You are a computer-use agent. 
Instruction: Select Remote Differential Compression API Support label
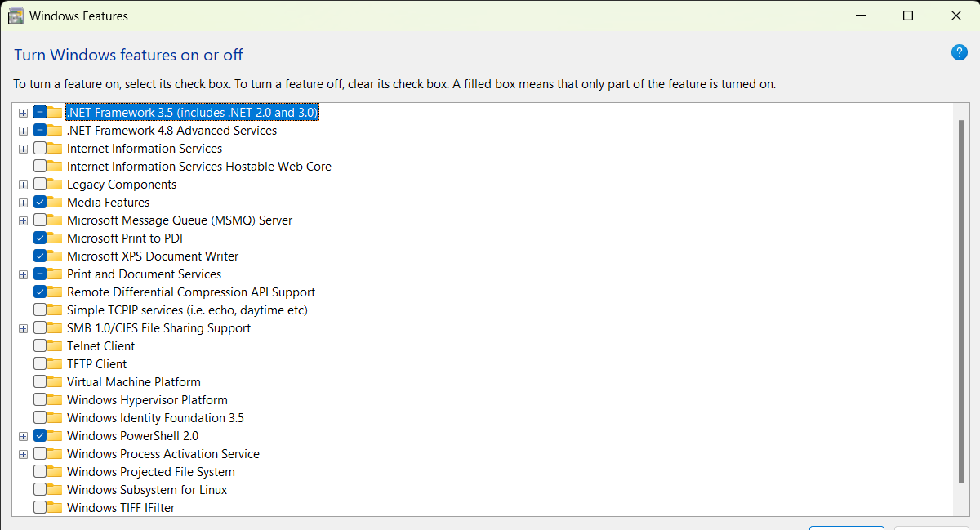click(190, 292)
